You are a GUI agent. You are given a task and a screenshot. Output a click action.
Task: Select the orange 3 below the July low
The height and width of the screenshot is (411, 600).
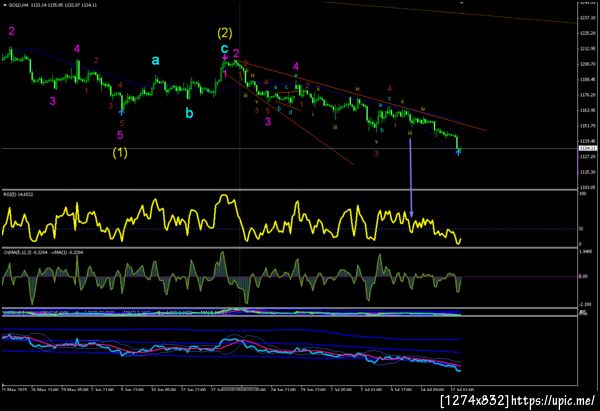pos(376,153)
